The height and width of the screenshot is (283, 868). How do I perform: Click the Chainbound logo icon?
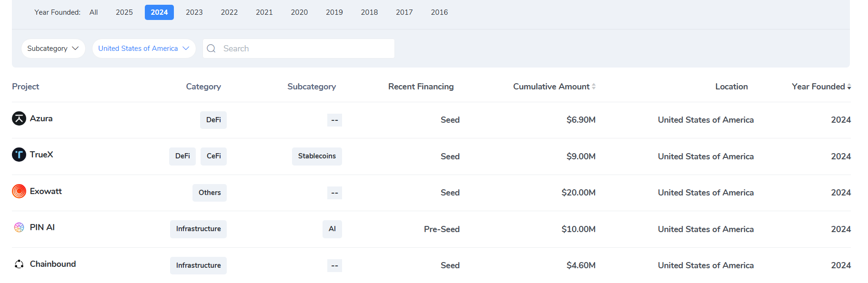19,264
